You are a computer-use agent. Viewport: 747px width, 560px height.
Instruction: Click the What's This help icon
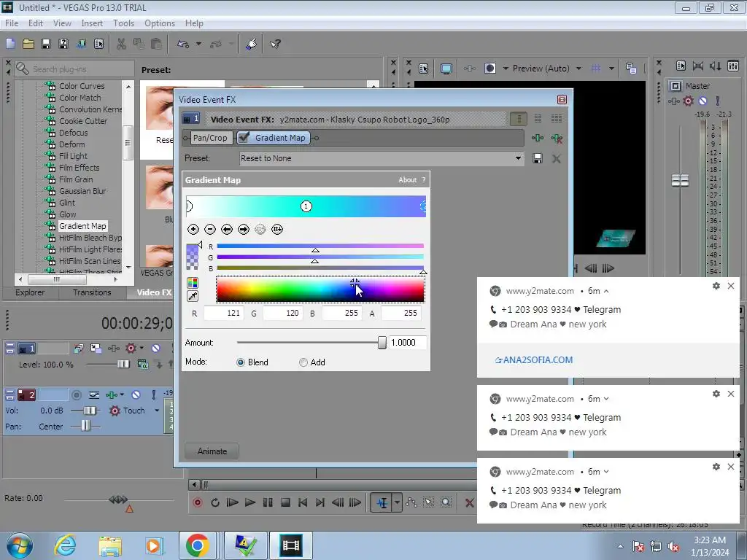click(275, 44)
